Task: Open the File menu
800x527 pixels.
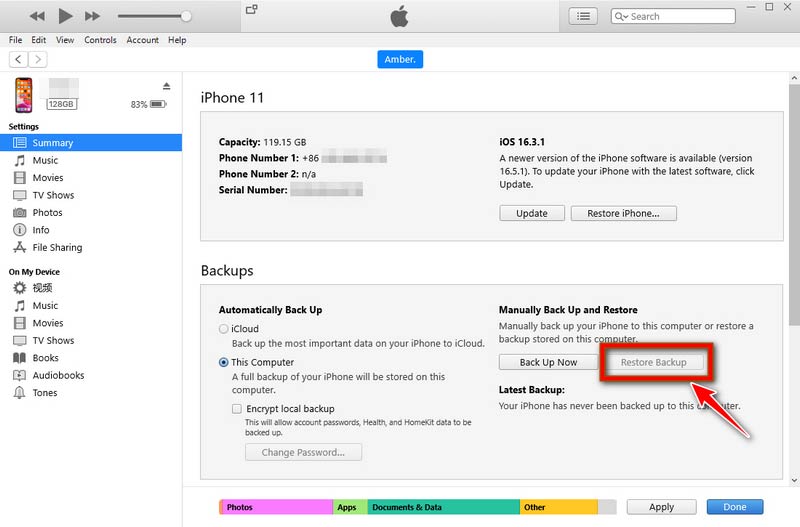Action: pos(16,40)
